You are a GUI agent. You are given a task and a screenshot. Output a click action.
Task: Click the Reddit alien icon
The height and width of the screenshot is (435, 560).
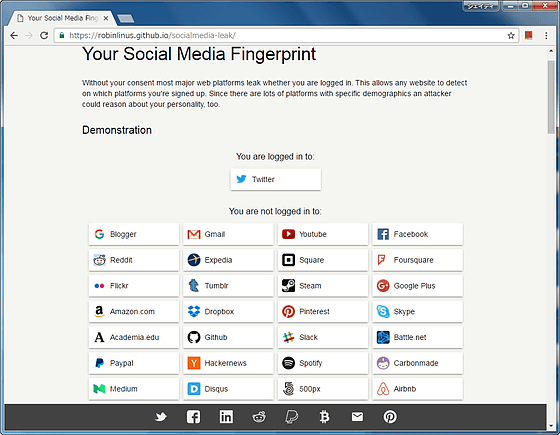(x=99, y=260)
